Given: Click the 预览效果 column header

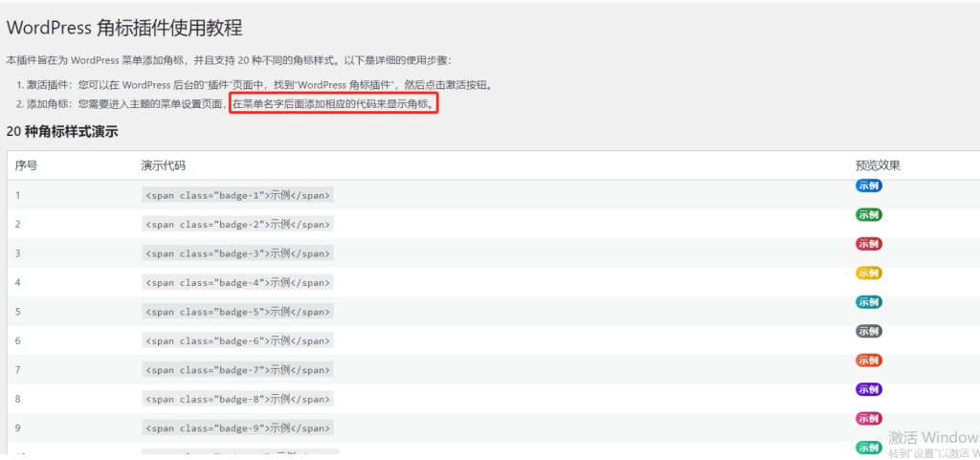Looking at the screenshot, I should click(x=878, y=165).
